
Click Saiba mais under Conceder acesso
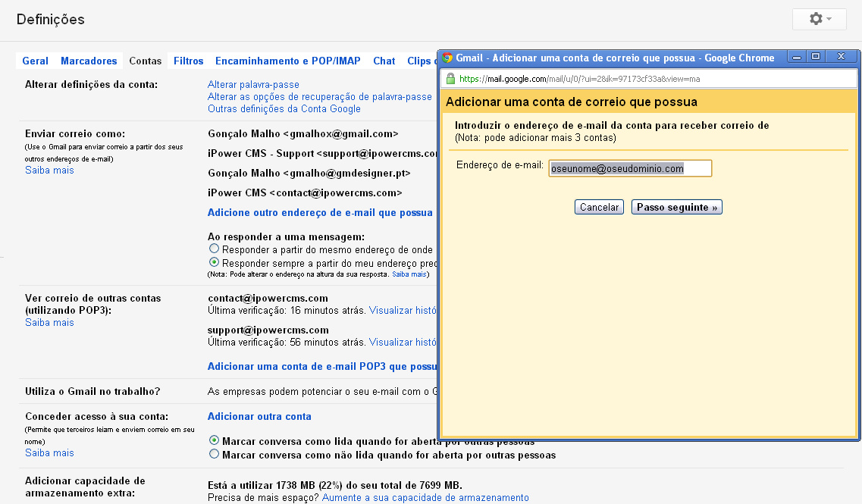coord(49,453)
